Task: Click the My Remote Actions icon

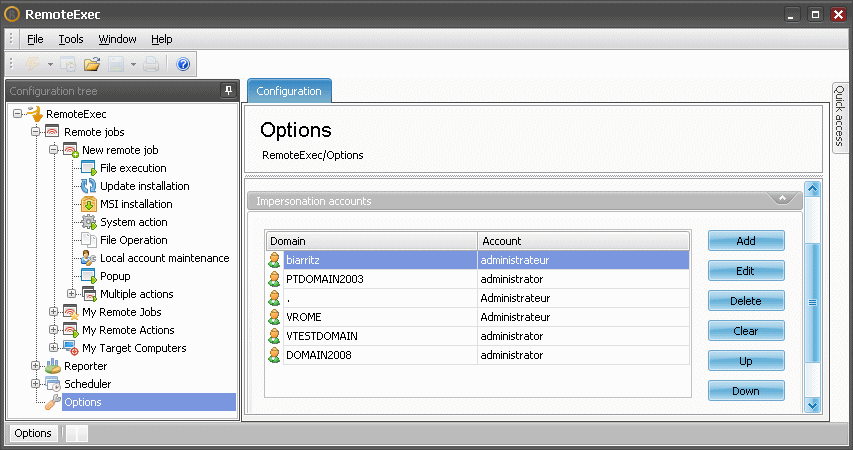Action: click(71, 330)
